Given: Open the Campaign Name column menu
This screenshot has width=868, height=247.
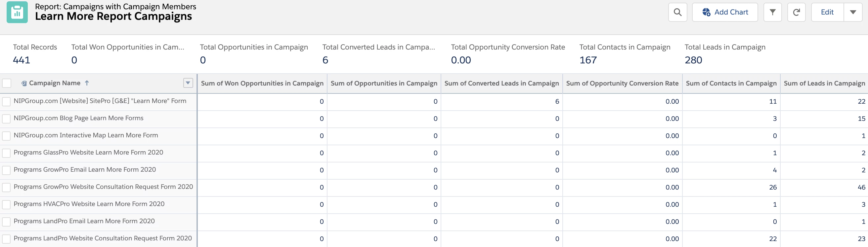Looking at the screenshot, I should point(188,83).
